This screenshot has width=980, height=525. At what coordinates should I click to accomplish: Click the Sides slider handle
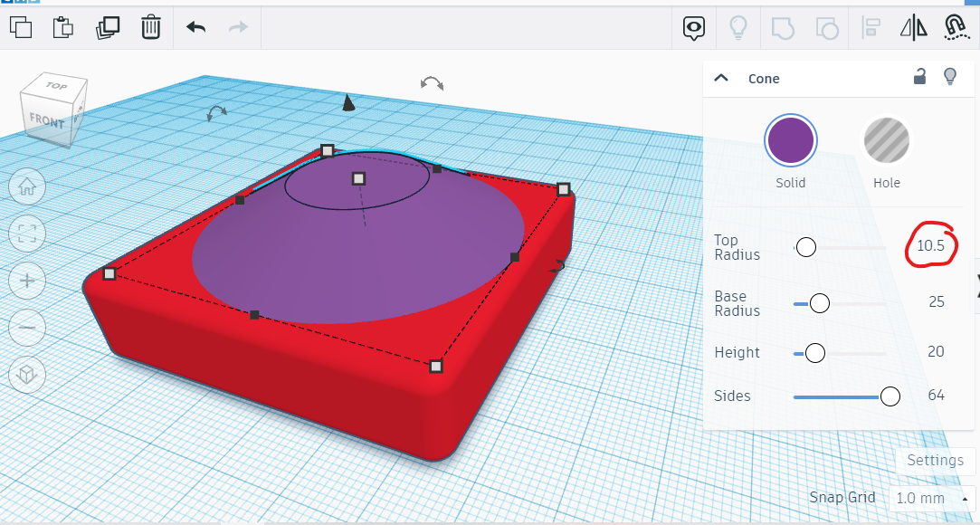[890, 396]
